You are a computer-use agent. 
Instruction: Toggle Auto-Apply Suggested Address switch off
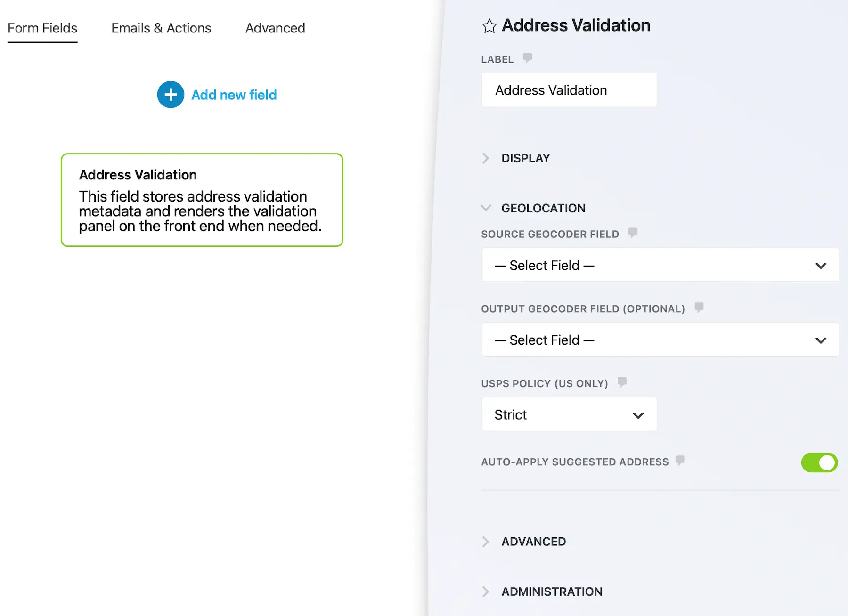819,462
